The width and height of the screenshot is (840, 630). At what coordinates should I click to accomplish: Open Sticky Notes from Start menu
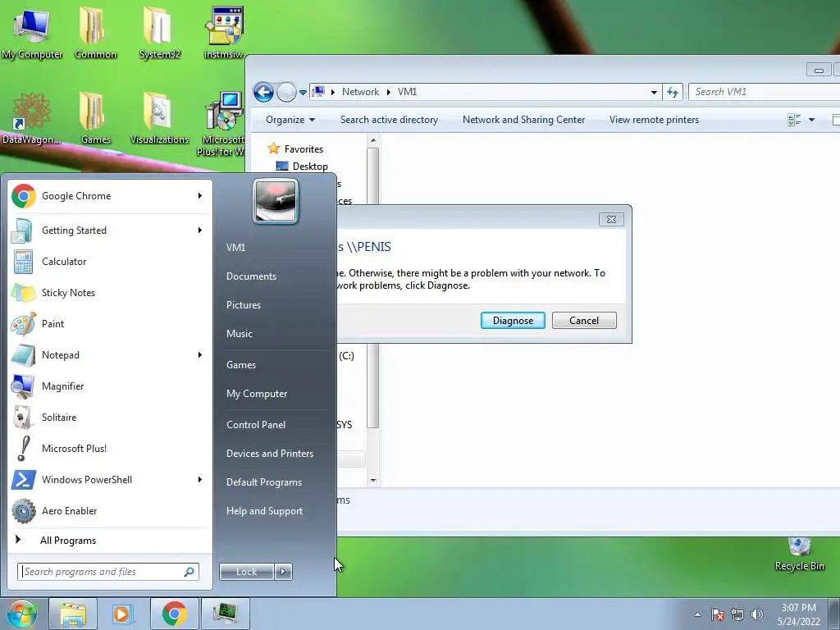(x=109, y=293)
